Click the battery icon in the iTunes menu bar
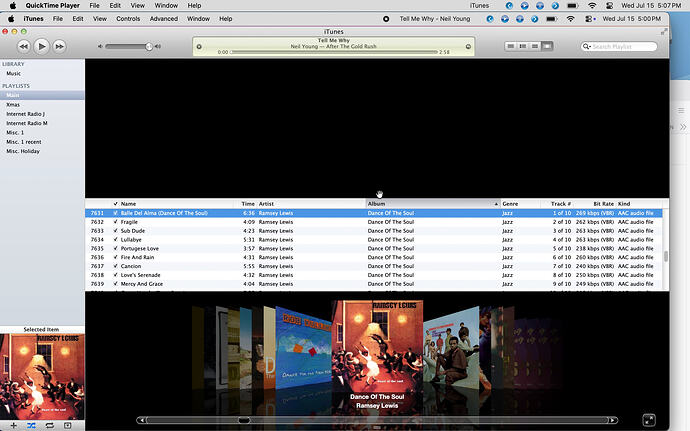Screen dimensions: 690x431 coord(551,19)
